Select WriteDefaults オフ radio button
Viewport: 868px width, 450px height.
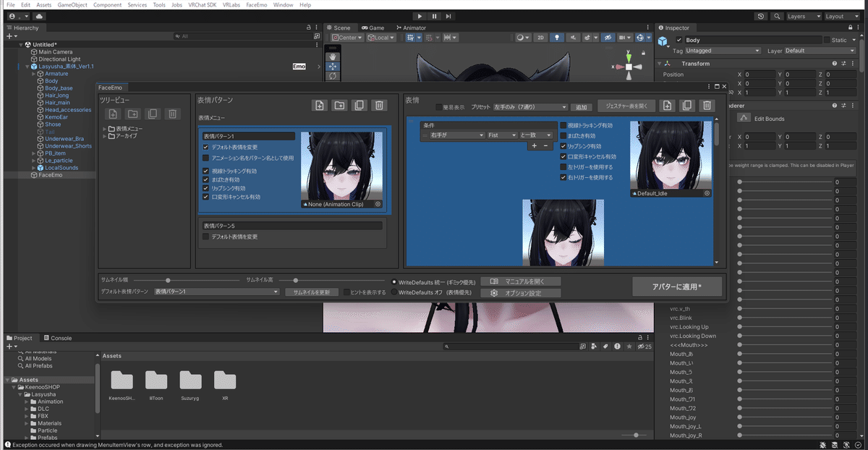tap(394, 292)
